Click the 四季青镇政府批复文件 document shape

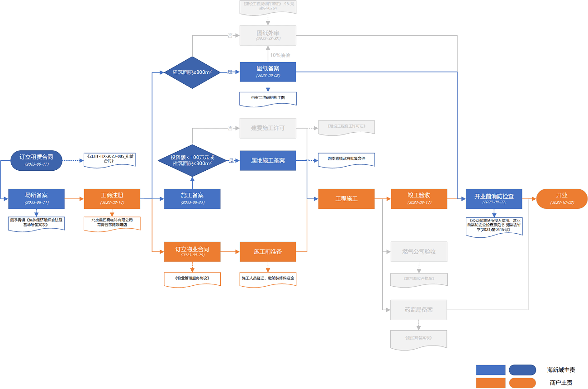[346, 160]
